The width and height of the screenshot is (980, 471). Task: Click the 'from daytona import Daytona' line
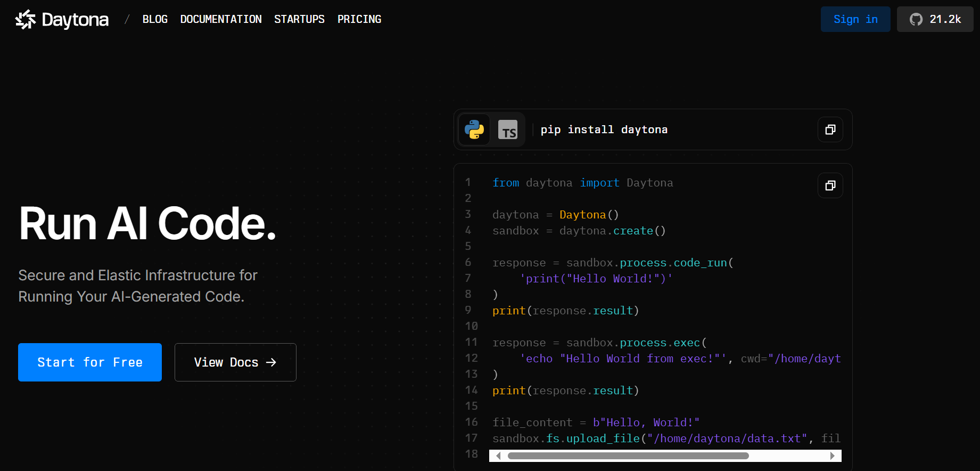pos(582,183)
